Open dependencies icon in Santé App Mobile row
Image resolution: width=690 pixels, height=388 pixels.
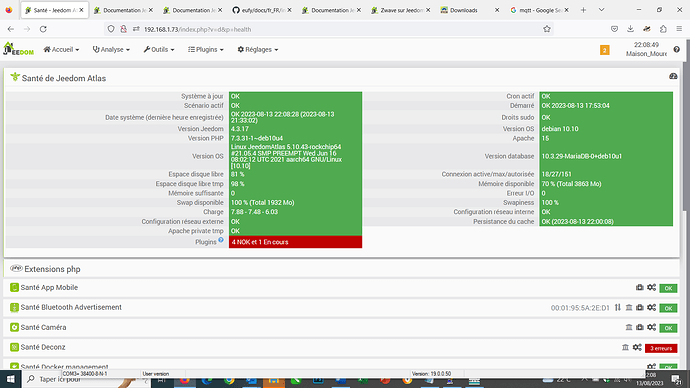click(x=639, y=287)
